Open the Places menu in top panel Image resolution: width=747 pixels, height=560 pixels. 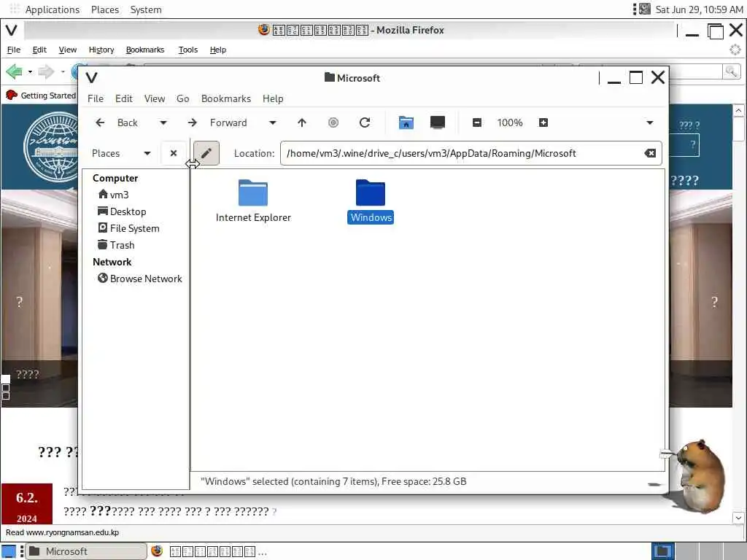(105, 9)
